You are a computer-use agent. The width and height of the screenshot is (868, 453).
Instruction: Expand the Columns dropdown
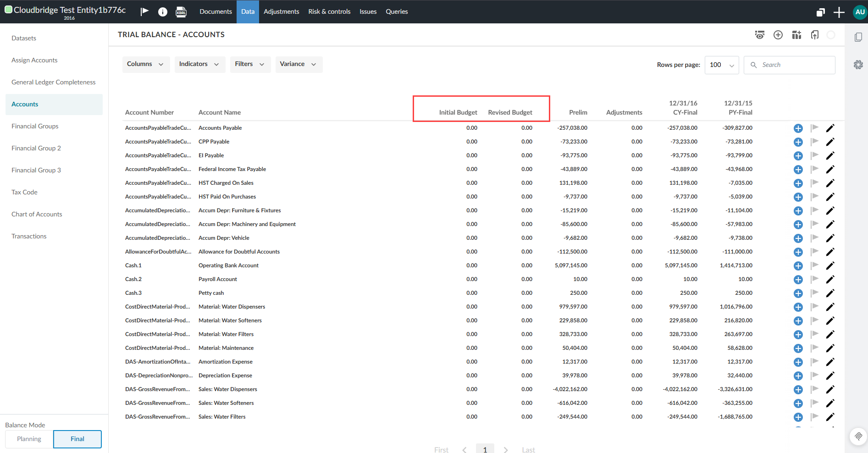point(146,64)
